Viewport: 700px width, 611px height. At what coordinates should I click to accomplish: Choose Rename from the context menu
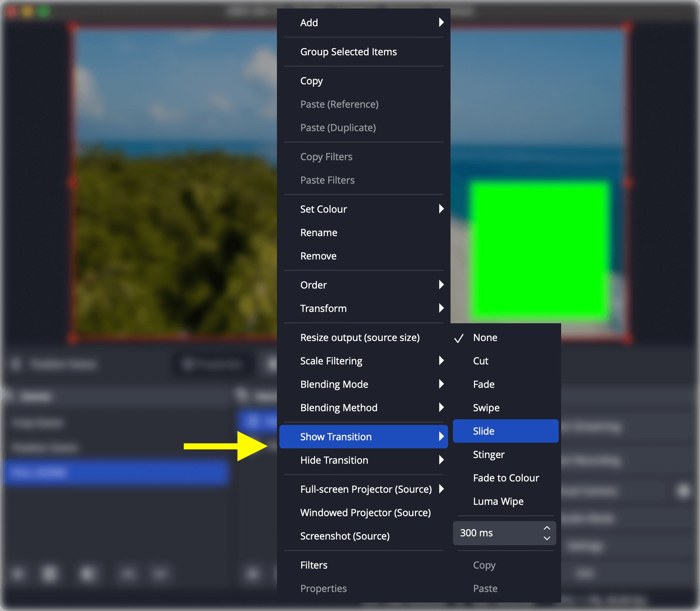[x=319, y=233]
